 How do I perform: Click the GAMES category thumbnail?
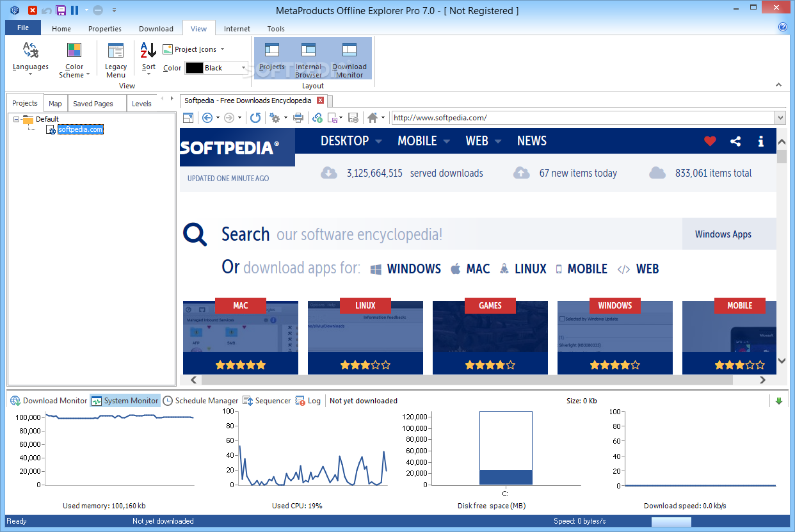(490, 337)
